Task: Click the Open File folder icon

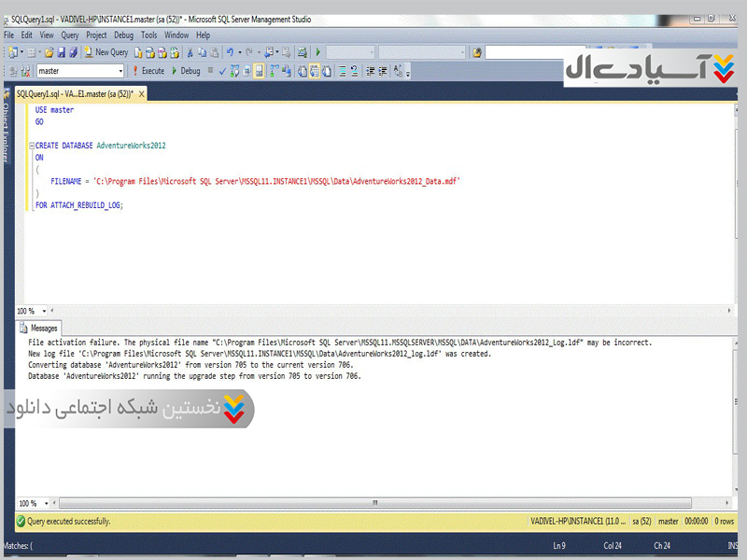Action: pos(49,52)
